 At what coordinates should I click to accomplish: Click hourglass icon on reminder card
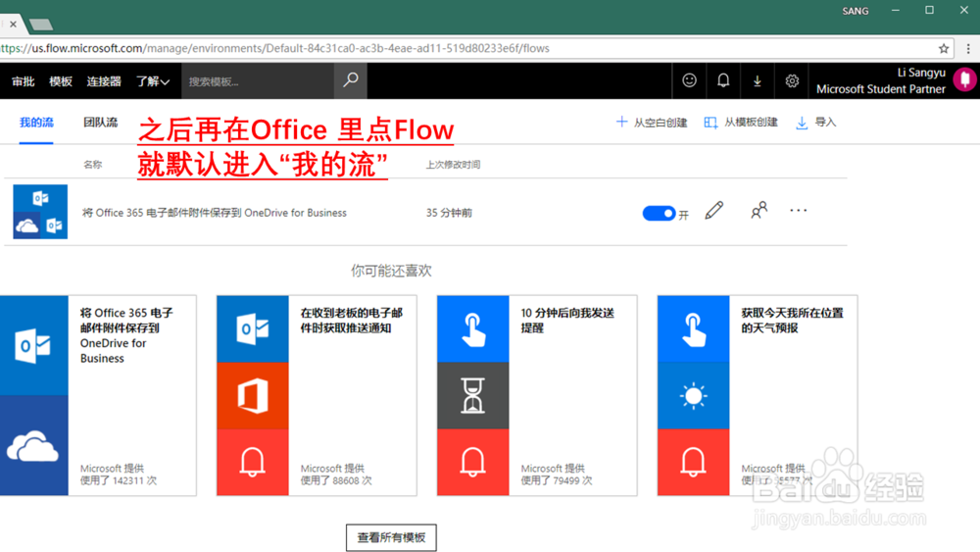tap(473, 396)
